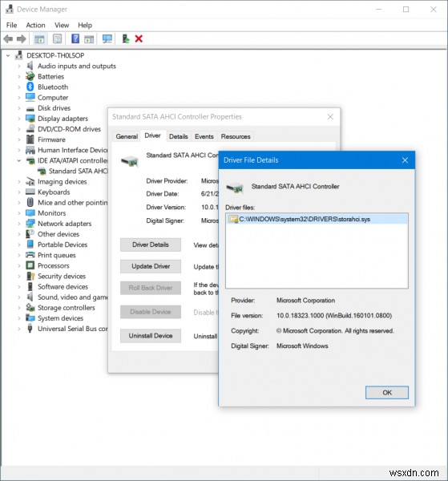Open the Help menu
This screenshot has height=481, width=448.
coord(85,25)
